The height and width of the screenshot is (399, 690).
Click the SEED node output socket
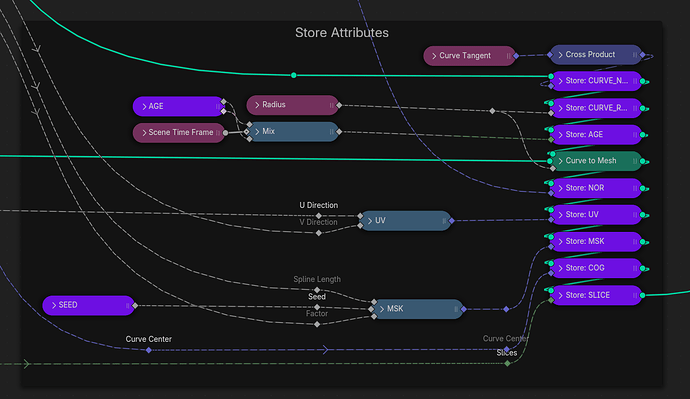[135, 305]
